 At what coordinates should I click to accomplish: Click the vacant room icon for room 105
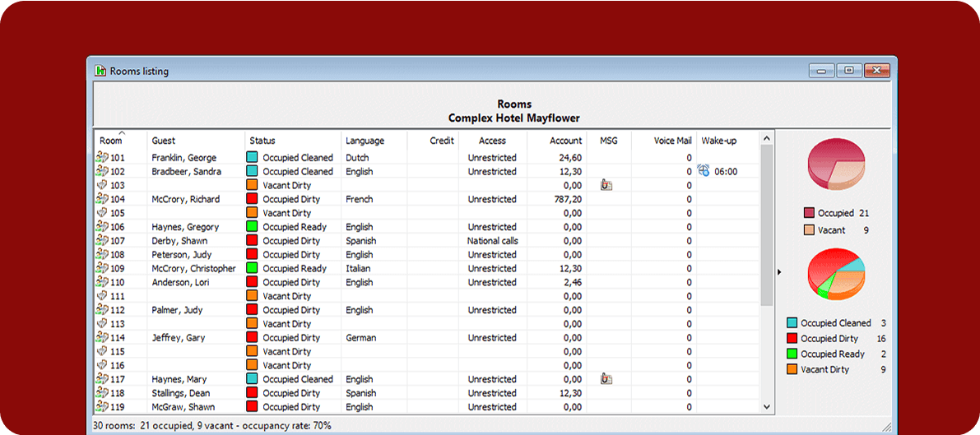[x=103, y=213]
